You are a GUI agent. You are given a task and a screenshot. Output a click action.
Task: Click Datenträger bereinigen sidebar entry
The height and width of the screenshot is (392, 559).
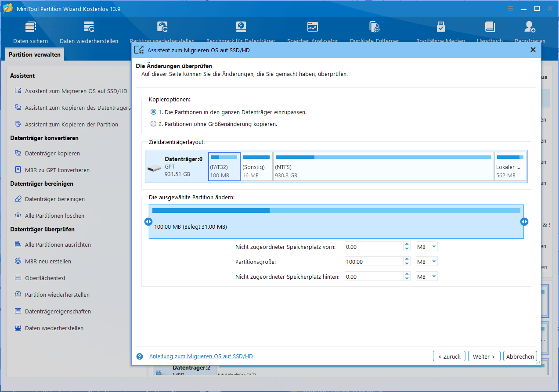(x=50, y=199)
